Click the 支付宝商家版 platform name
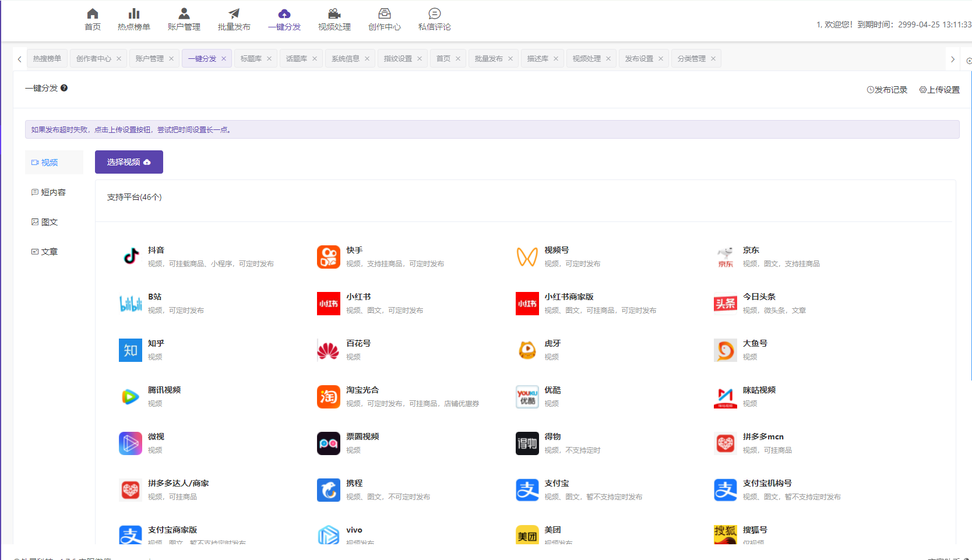Screen dimensions: 972x560 click(172, 530)
